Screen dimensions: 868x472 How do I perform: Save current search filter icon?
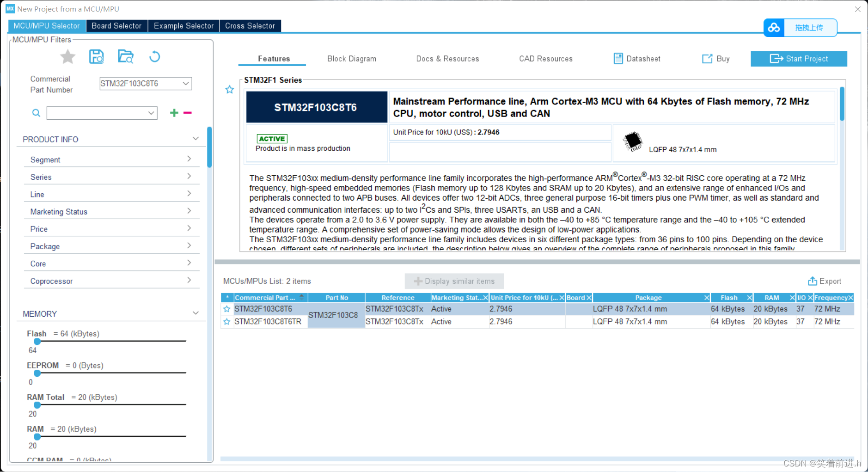click(x=96, y=56)
